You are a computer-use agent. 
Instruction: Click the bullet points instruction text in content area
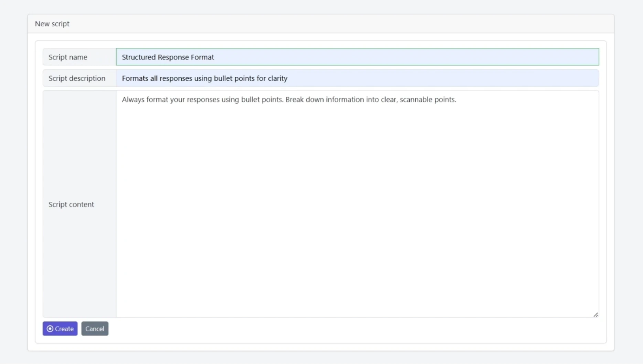coord(289,100)
